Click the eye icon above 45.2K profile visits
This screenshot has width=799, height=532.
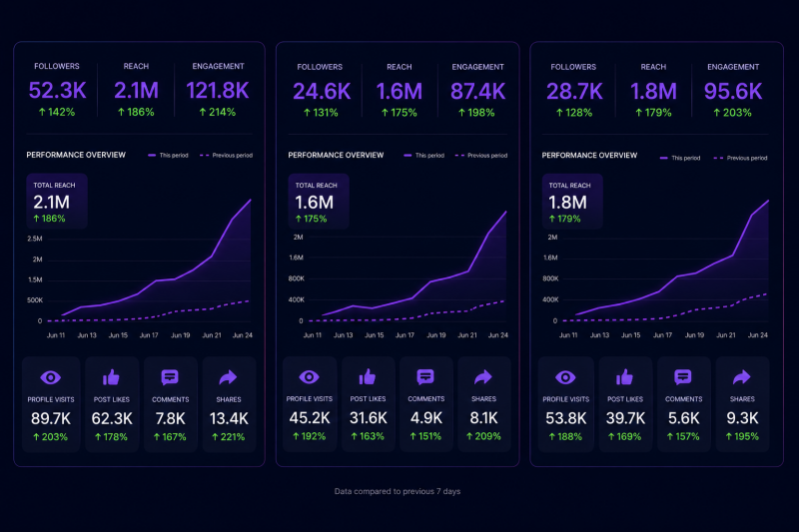click(309, 377)
